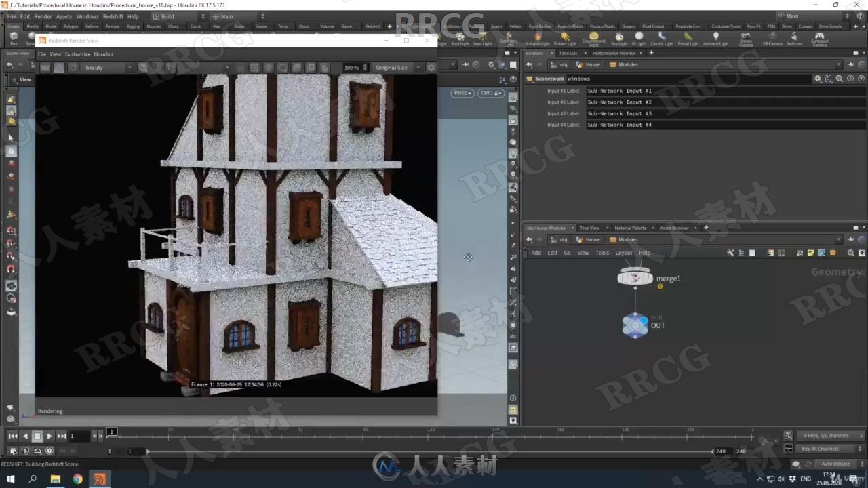Image resolution: width=868 pixels, height=488 pixels.
Task: Click the sticky note icon in network toolbar
Action: coord(811,253)
